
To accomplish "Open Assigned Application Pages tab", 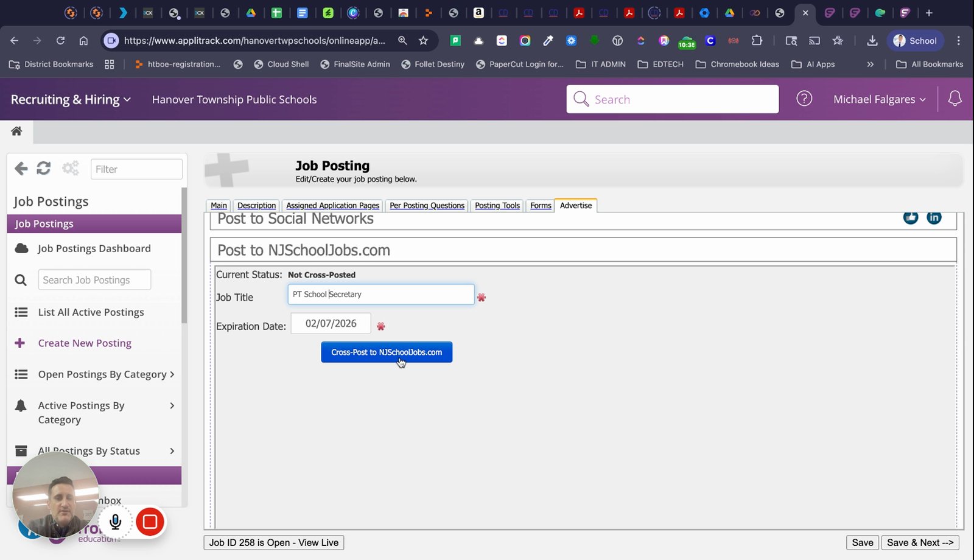I will [x=332, y=206].
